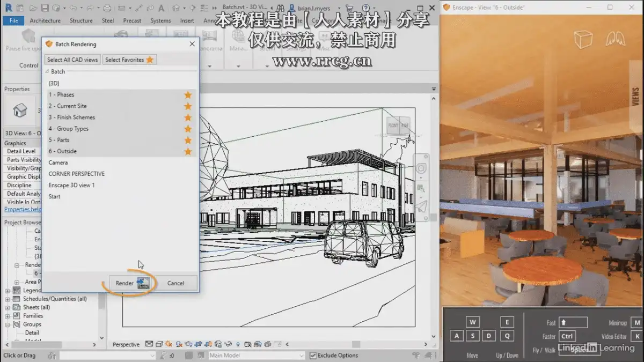Click the Default 3D View house icon
Image resolution: width=644 pixels, height=362 pixels.
pos(175,8)
